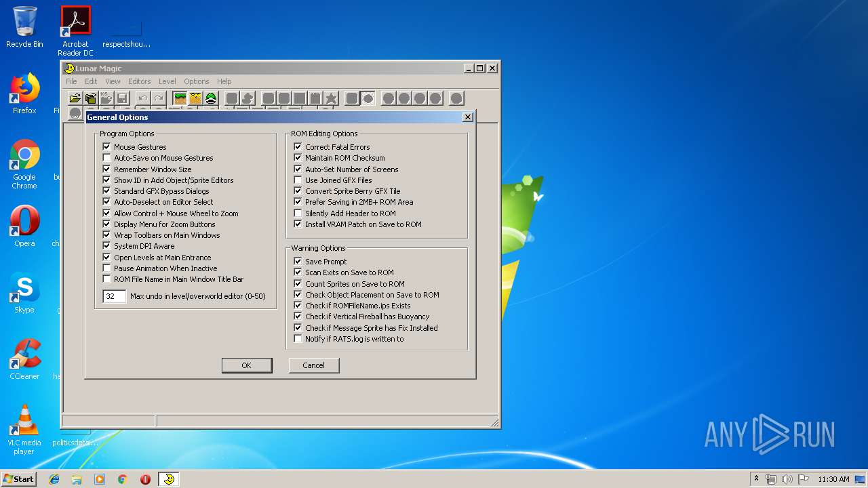The width and height of the screenshot is (868, 488).
Task: Open Acrobat Reader DC desktop shortcut
Action: coord(75,30)
